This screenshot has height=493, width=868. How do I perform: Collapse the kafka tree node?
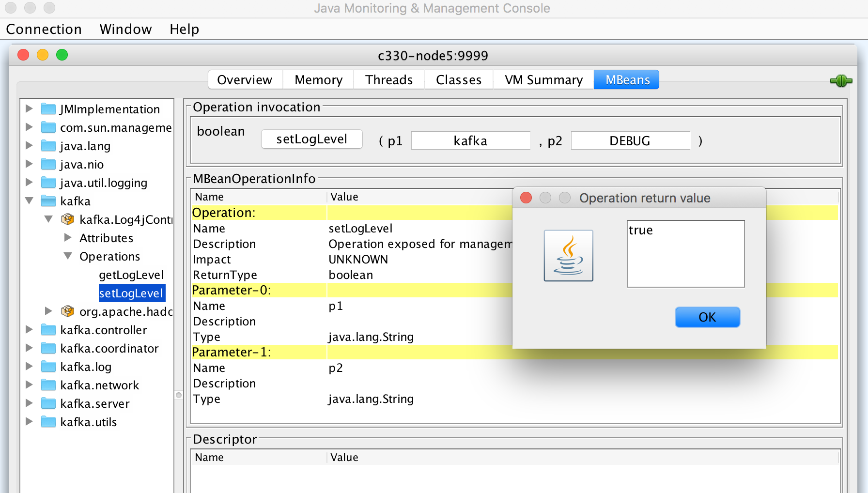point(29,201)
